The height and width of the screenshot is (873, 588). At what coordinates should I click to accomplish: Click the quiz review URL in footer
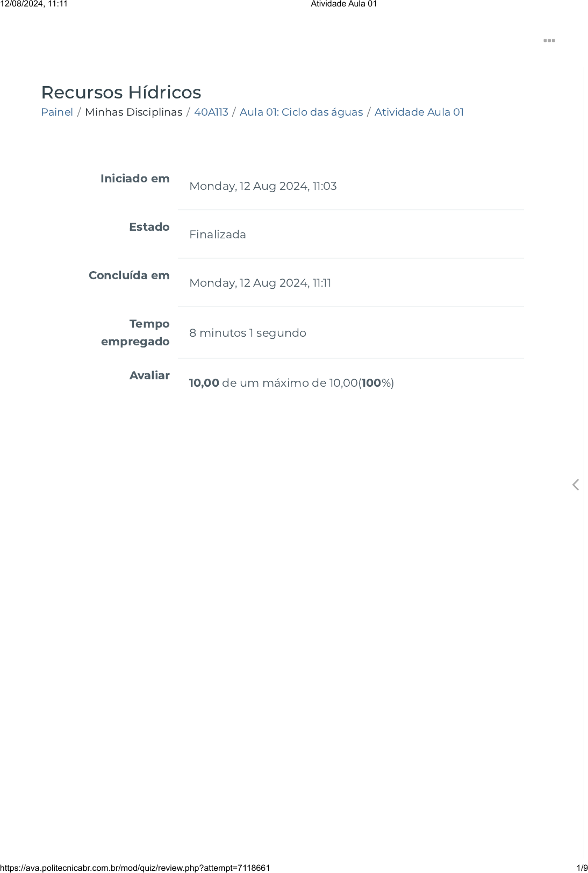[x=135, y=868]
